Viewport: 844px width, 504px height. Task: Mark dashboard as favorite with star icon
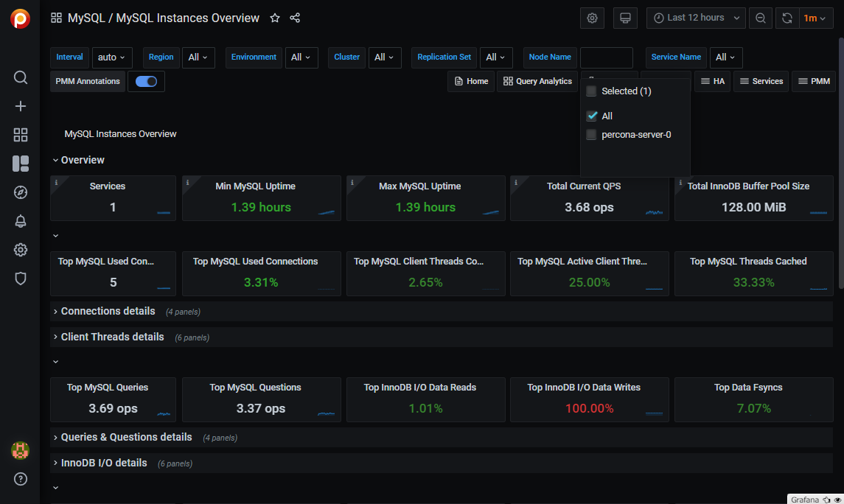click(275, 18)
